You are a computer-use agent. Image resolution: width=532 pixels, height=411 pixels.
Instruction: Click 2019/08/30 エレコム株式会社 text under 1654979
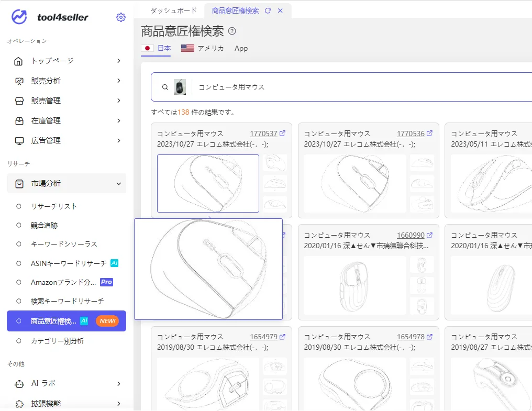tap(213, 348)
